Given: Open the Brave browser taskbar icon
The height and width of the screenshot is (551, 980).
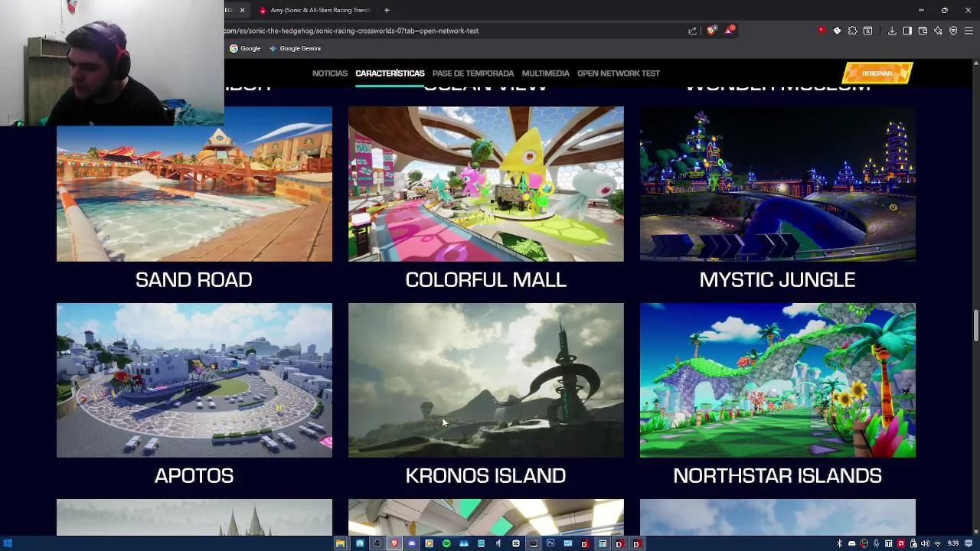Looking at the screenshot, I should (394, 543).
